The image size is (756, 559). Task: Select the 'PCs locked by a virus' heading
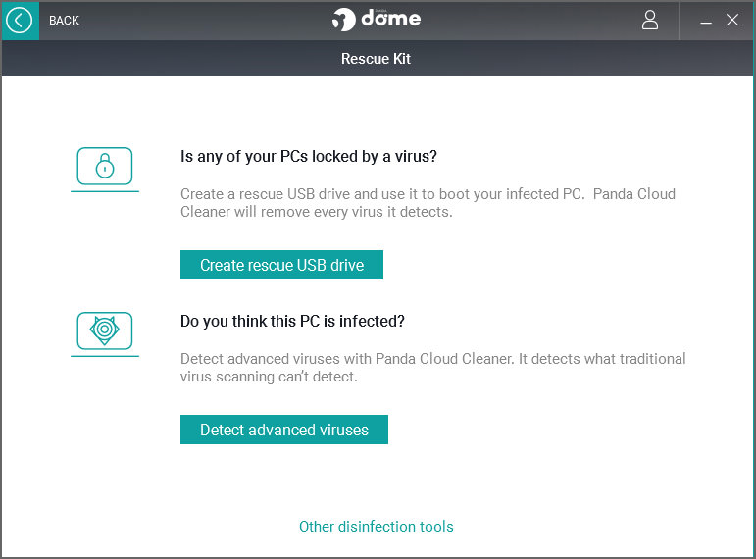(x=309, y=156)
